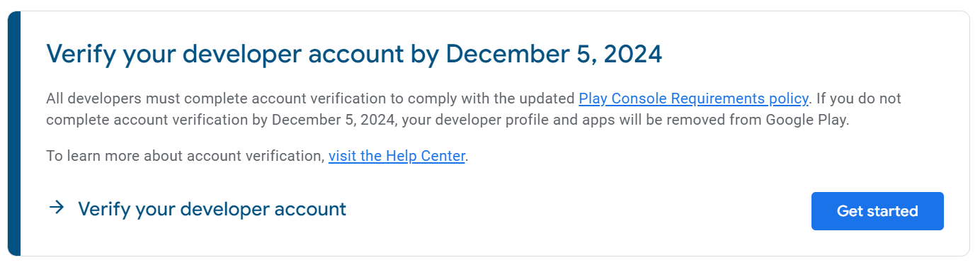Click the December 5, 2024 verification heading
The image size is (980, 265).
[x=354, y=55]
